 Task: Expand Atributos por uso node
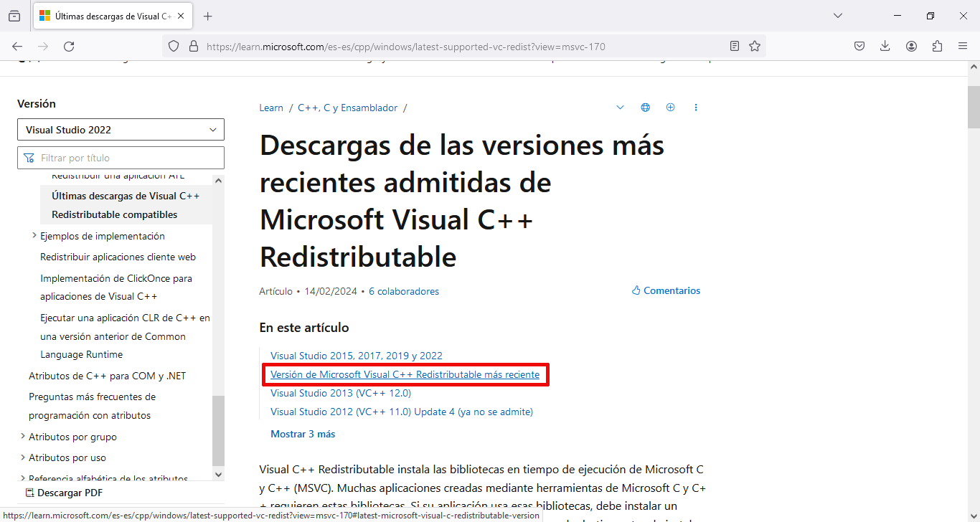click(23, 457)
